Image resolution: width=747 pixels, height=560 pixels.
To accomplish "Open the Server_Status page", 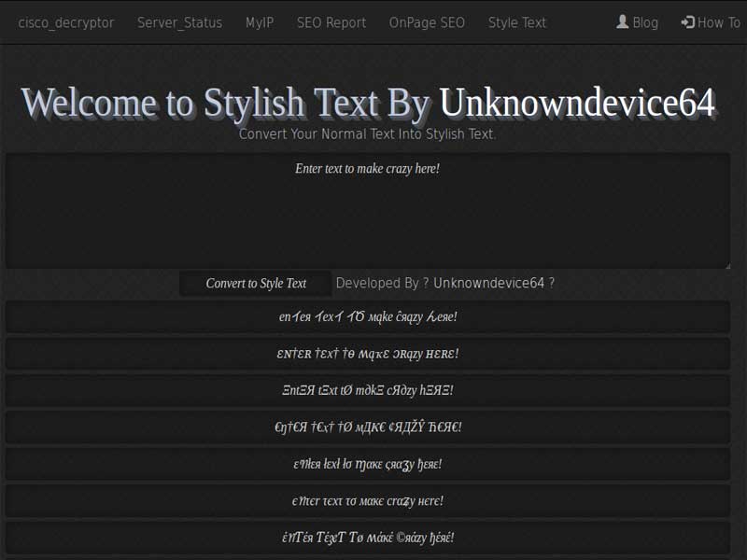I will [179, 22].
